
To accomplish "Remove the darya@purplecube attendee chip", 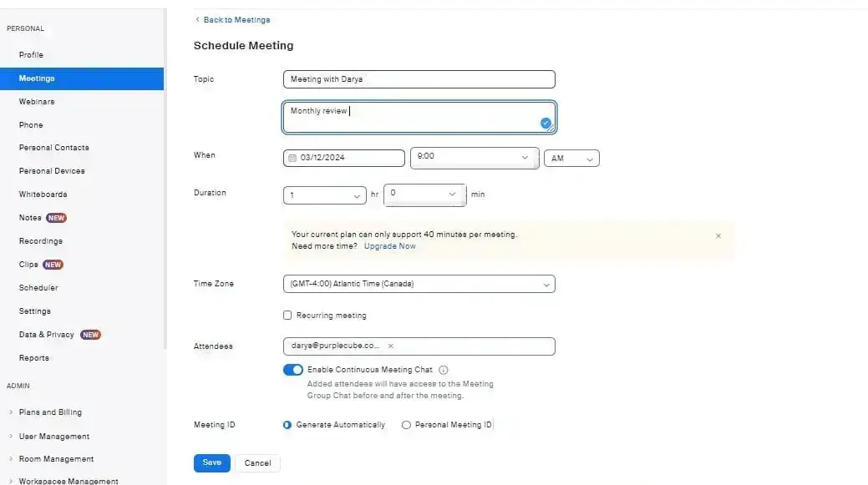I will click(391, 346).
